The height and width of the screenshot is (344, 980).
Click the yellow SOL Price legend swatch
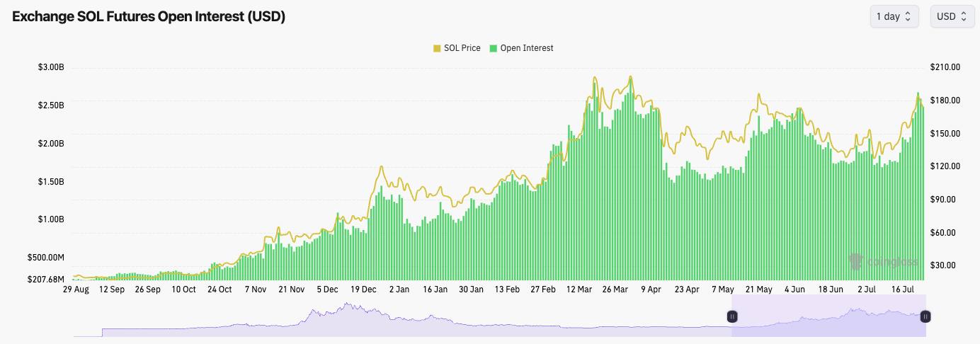click(x=437, y=48)
